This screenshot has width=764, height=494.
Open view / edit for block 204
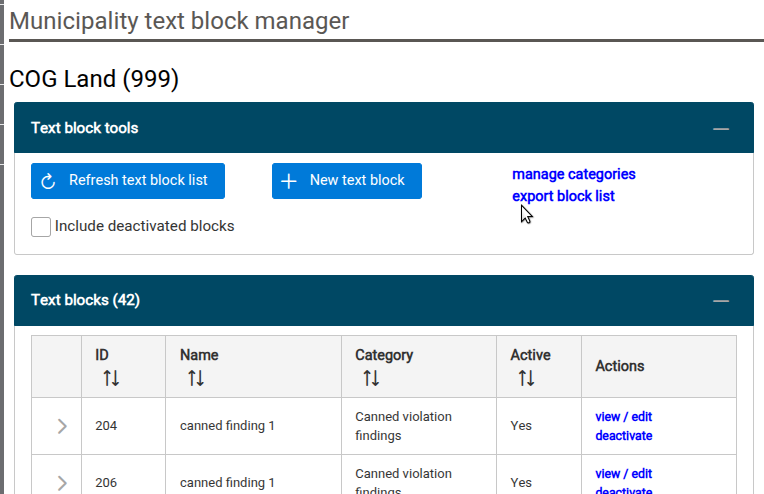coord(623,417)
